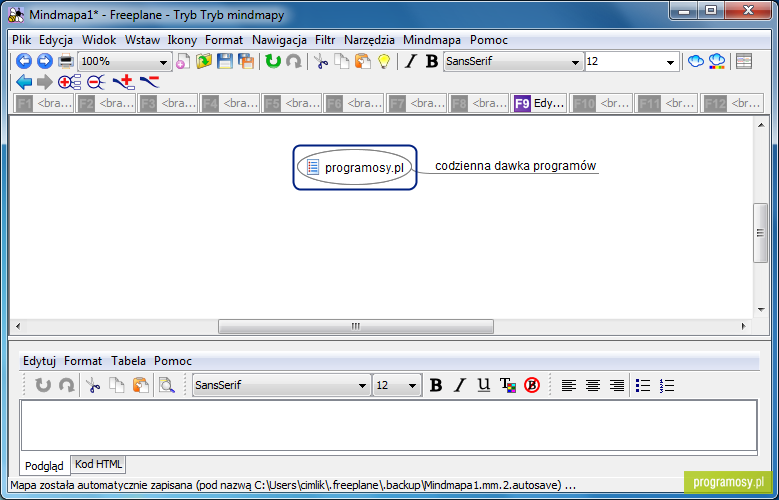Toggle underline in the note editor
779x500 pixels.
pos(483,385)
